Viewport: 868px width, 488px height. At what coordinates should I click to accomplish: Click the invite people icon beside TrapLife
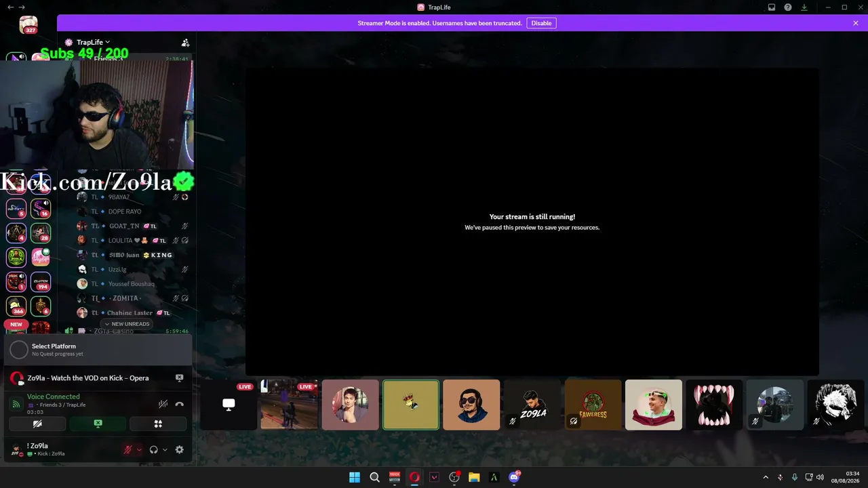(185, 42)
